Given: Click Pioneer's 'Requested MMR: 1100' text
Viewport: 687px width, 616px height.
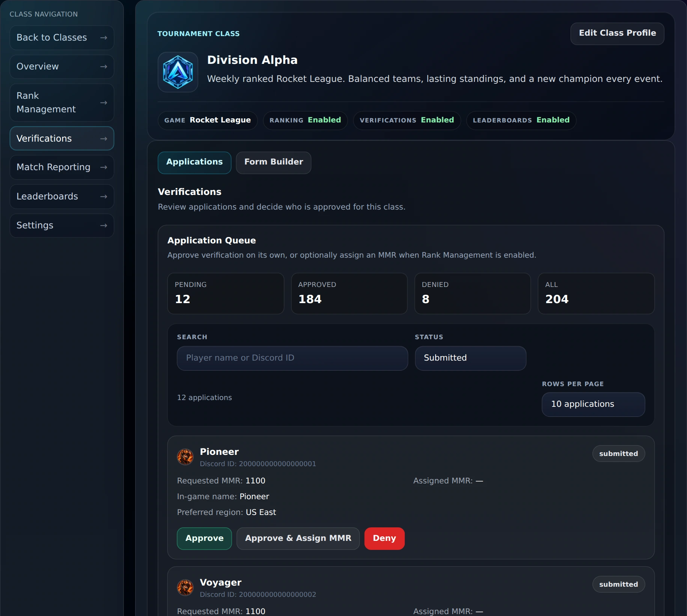Looking at the screenshot, I should point(221,481).
